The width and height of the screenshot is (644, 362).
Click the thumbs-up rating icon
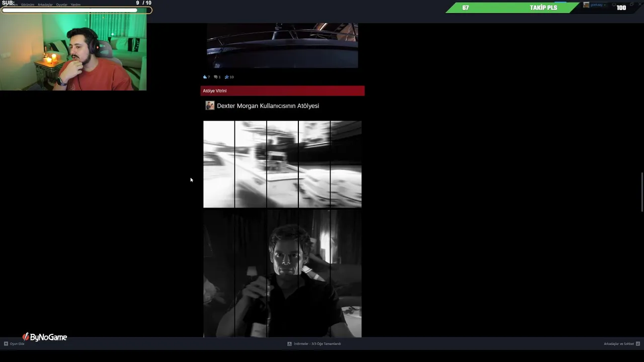pos(205,77)
